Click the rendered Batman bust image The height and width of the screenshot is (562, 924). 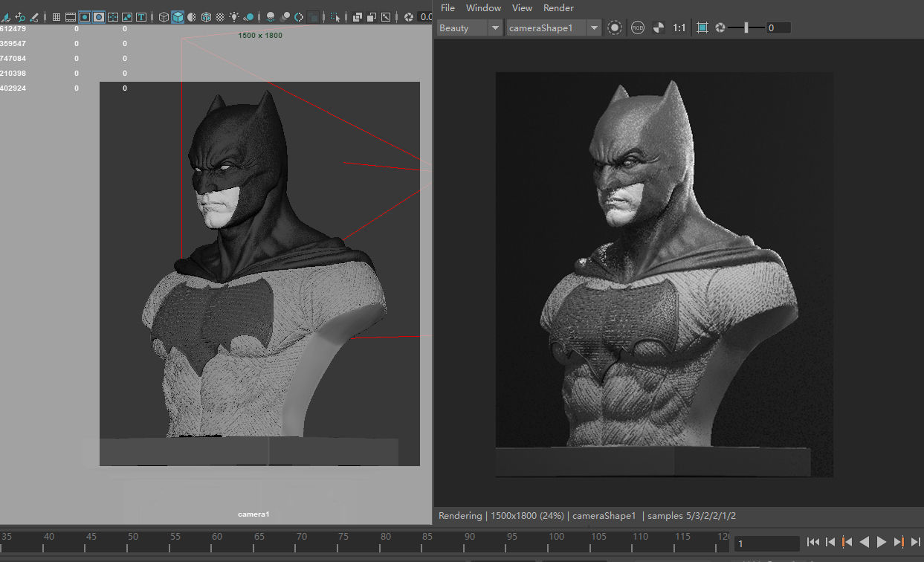tap(665, 274)
